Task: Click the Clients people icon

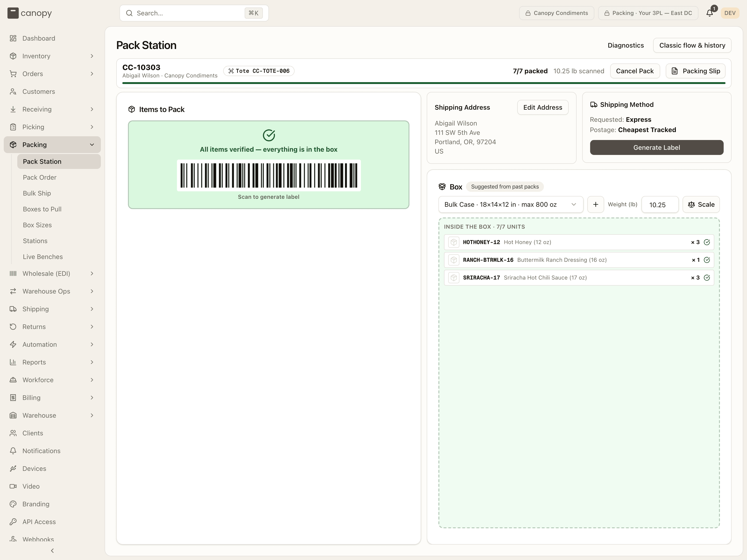Action: (13, 433)
